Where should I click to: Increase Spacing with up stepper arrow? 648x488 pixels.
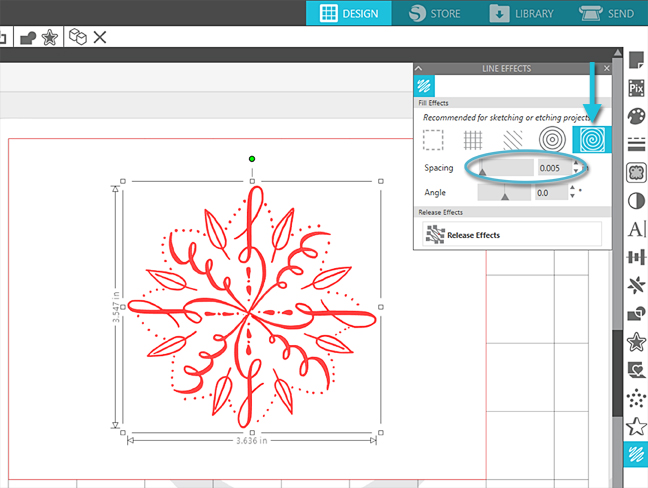pyautogui.click(x=576, y=164)
